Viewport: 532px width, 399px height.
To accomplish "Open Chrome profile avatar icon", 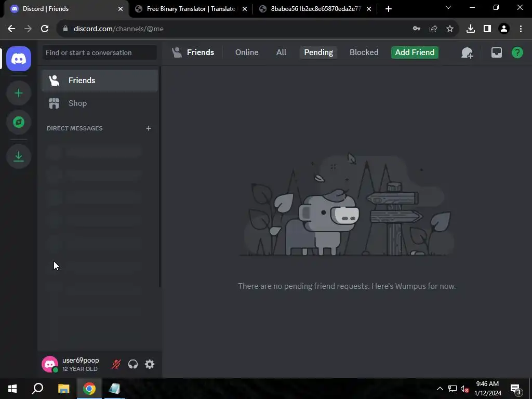I will coord(504,29).
